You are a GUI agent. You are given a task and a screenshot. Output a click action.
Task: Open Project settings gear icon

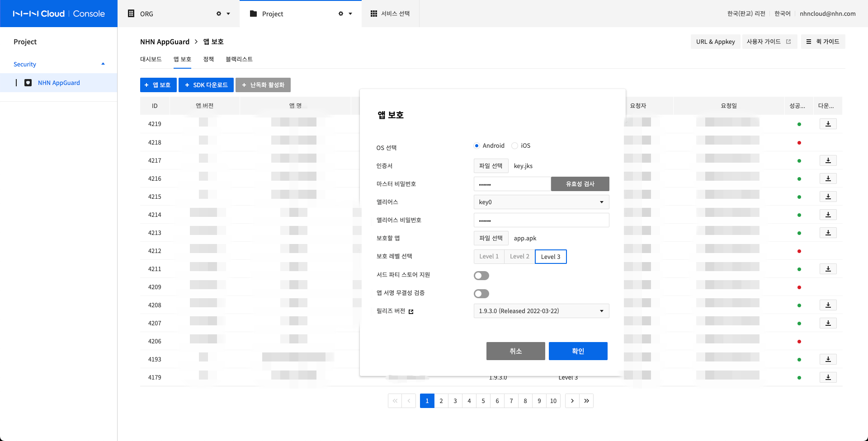(341, 14)
